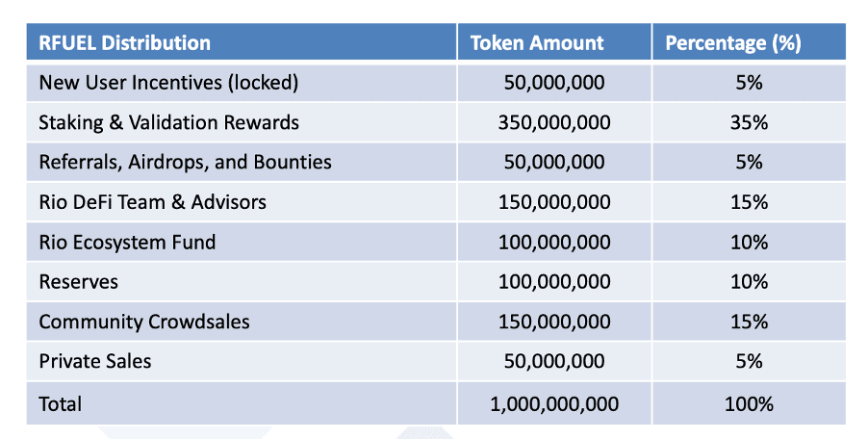Select the Token Amount column header
Screen dimensions: 868x439
pyautogui.click(x=554, y=42)
